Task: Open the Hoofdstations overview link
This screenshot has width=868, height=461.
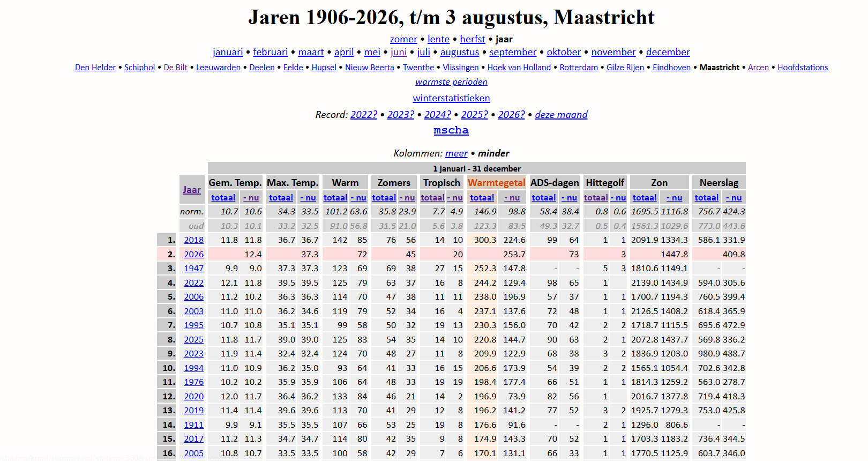Action: (803, 68)
